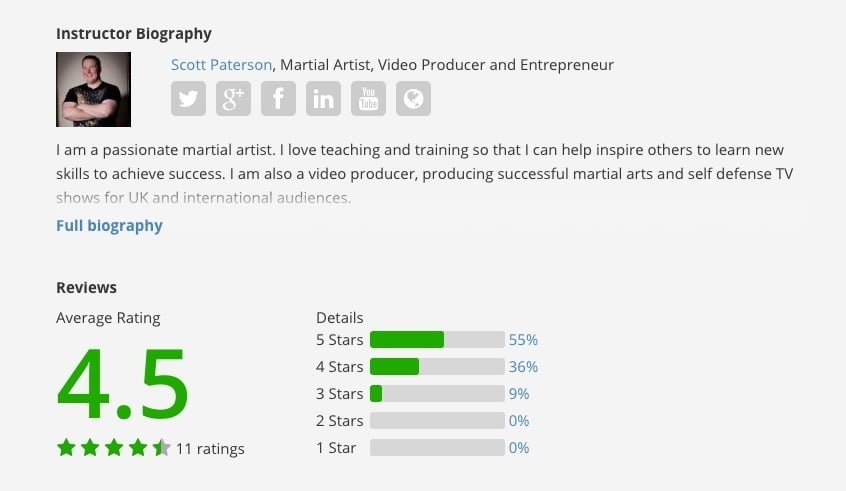This screenshot has height=491, width=846.
Task: Open the instructor's Facebook page icon
Action: tap(278, 98)
